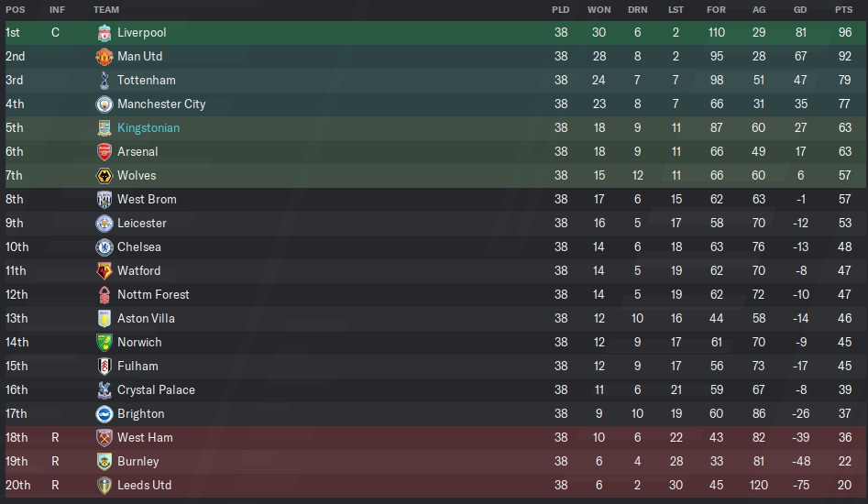Go to the Nottm Forest team page
This screenshot has width=868, height=504.
pyautogui.click(x=153, y=295)
